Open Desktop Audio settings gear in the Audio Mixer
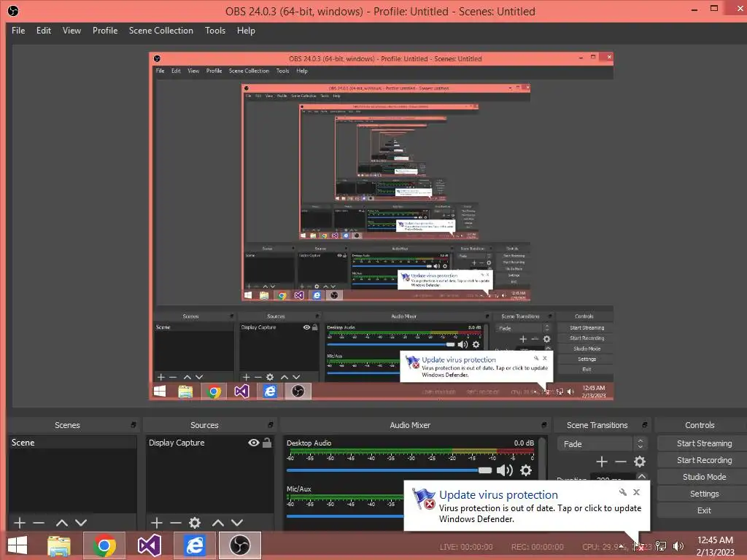The image size is (747, 560). coord(525,470)
